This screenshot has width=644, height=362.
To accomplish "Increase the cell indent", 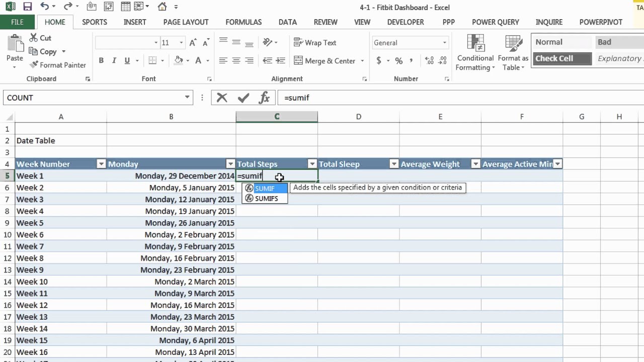I will [x=280, y=61].
